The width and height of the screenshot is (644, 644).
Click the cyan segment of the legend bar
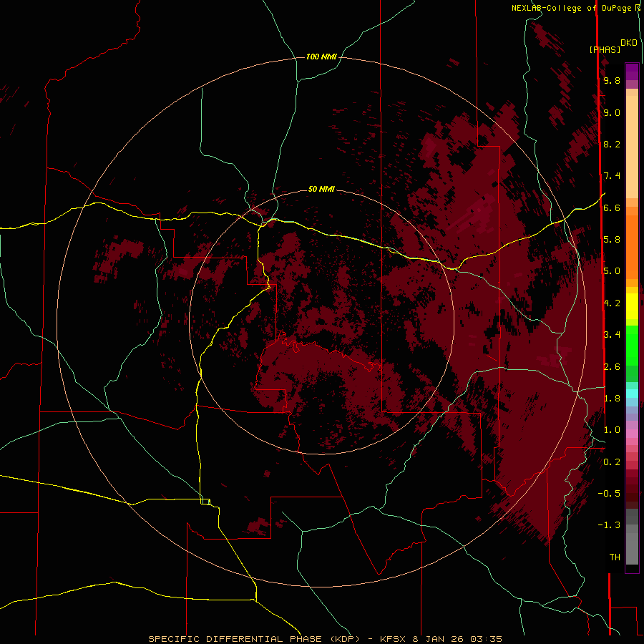(x=632, y=394)
